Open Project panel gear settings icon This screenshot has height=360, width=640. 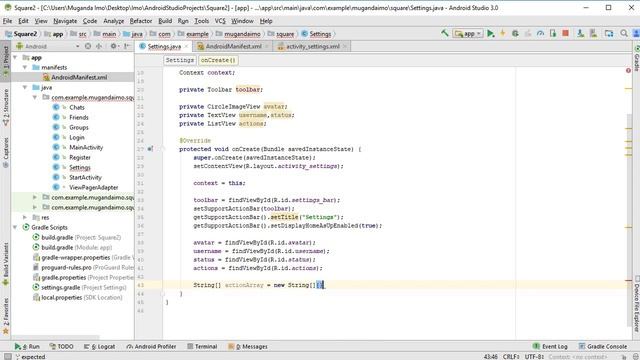(x=114, y=46)
